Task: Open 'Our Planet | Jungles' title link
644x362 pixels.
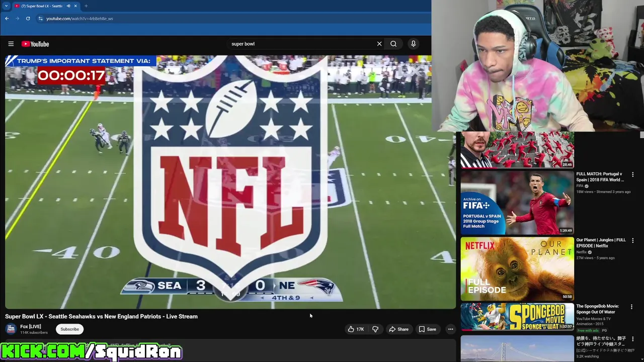Action: click(601, 243)
